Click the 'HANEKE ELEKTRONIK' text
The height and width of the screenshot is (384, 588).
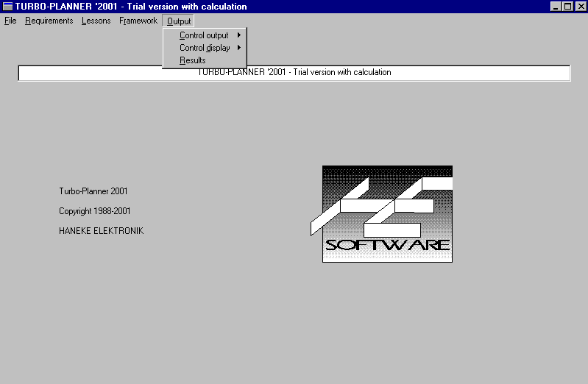[102, 231]
